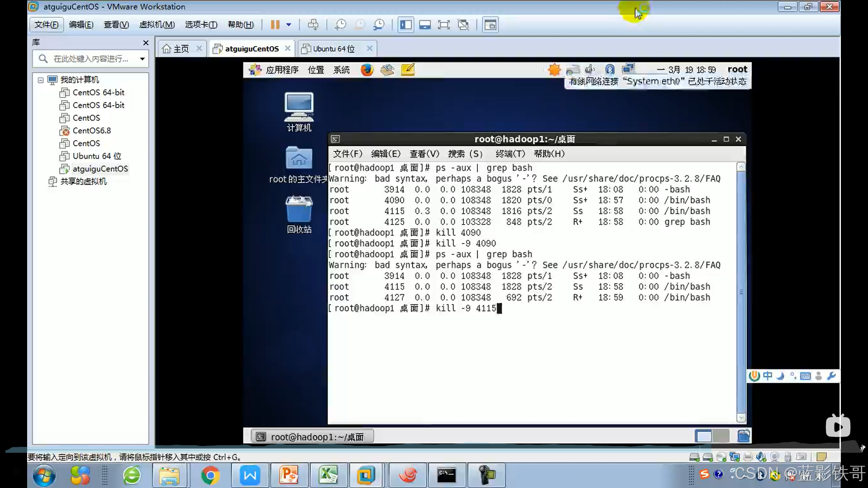Click the network connection icon in CentOS panel
The height and width of the screenshot is (488, 868).
pos(628,69)
